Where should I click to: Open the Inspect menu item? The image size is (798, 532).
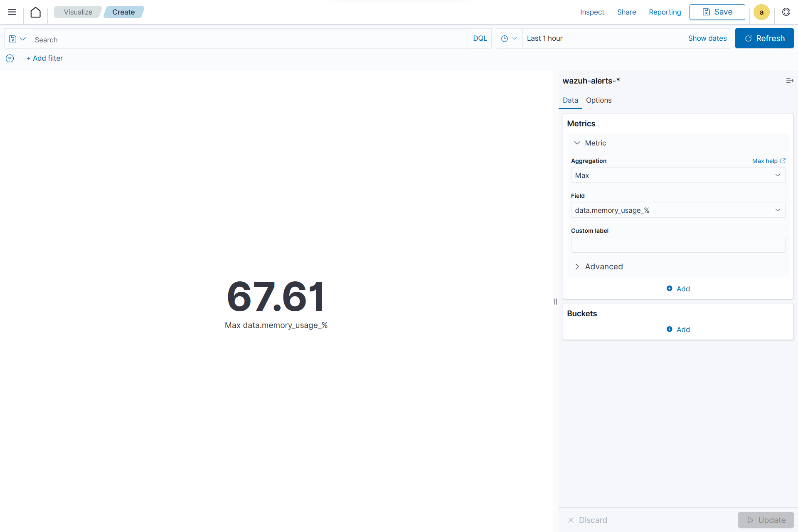592,12
